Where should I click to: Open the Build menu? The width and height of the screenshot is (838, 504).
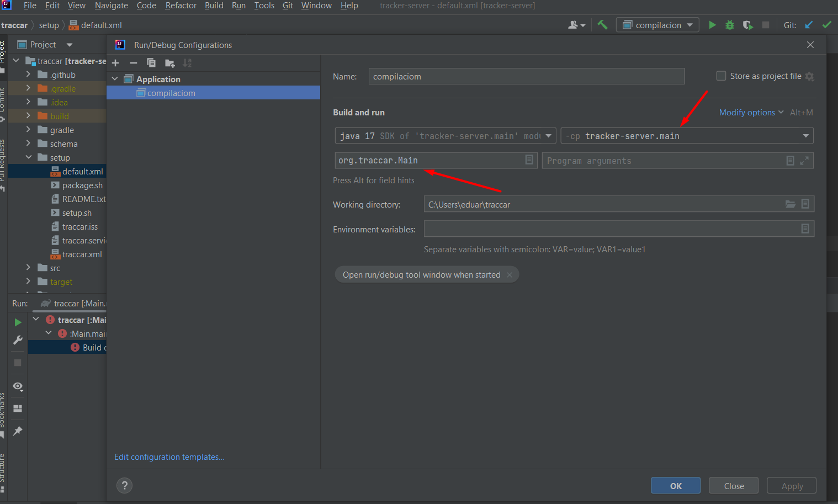tap(214, 6)
